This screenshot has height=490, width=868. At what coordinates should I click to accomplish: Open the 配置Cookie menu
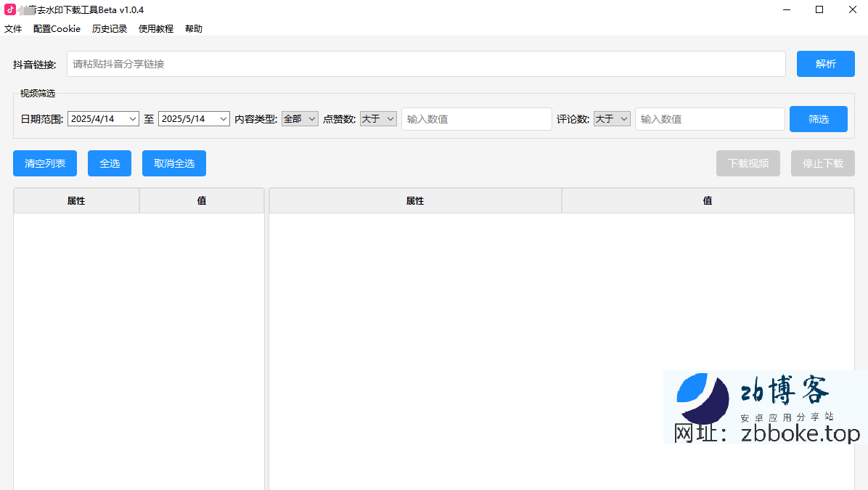click(57, 29)
